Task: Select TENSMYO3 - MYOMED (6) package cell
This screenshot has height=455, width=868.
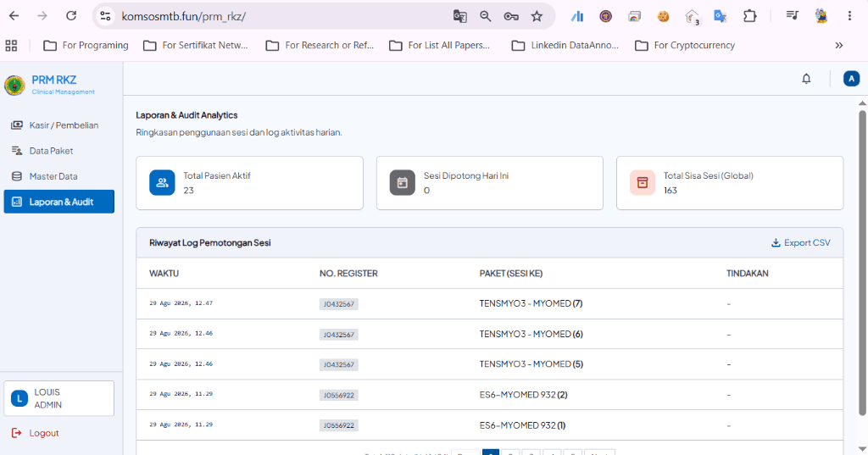Action: (x=531, y=334)
